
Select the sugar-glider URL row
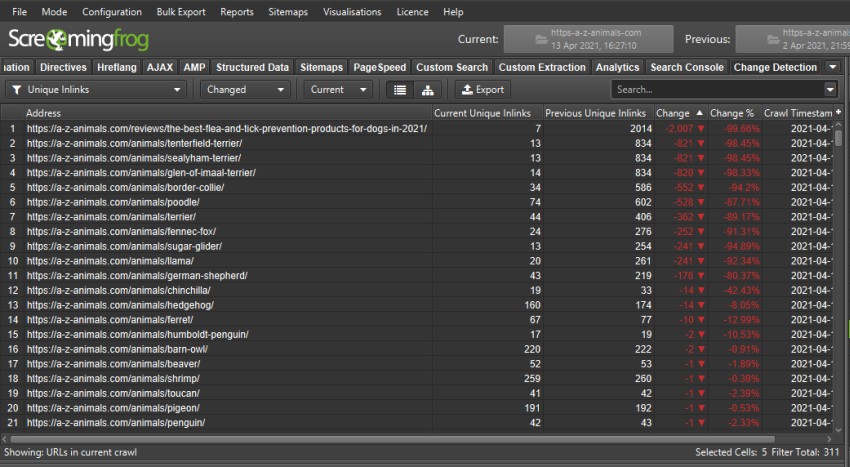pyautogui.click(x=417, y=246)
